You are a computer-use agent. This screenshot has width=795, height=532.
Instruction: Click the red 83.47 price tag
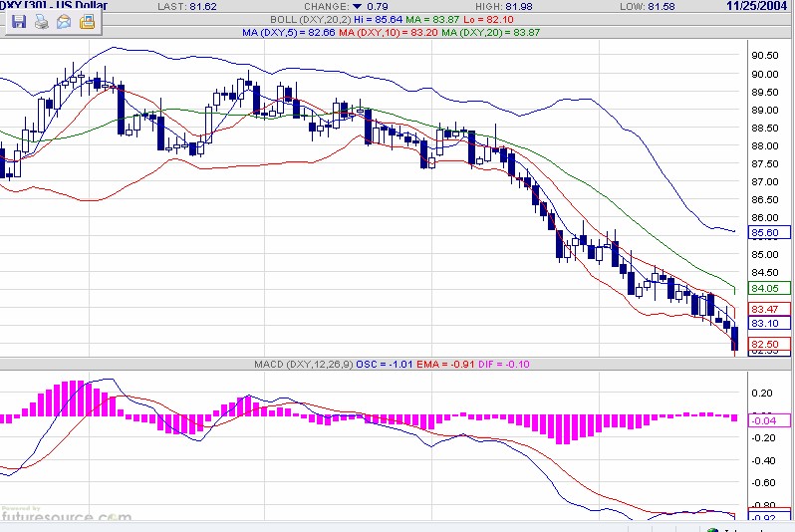pyautogui.click(x=769, y=309)
